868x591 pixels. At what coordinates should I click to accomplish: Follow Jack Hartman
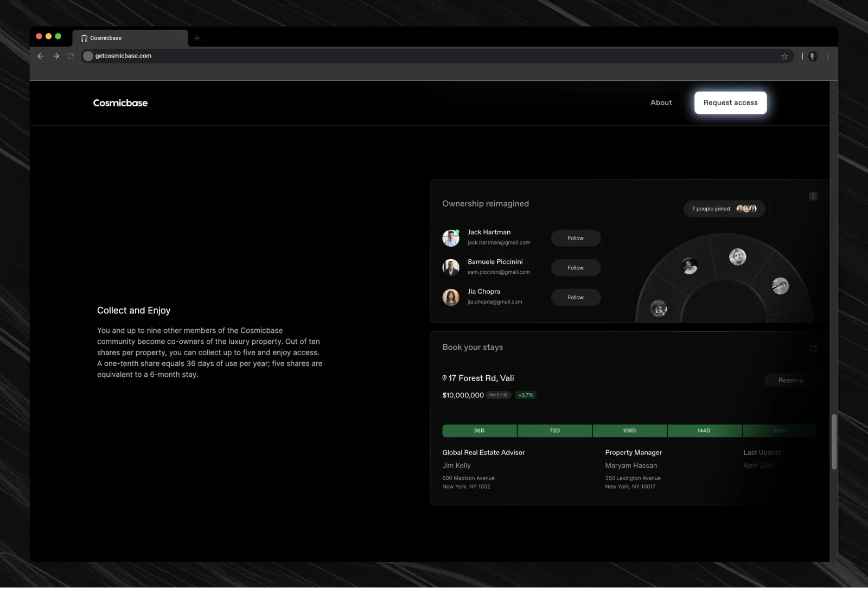tap(576, 239)
